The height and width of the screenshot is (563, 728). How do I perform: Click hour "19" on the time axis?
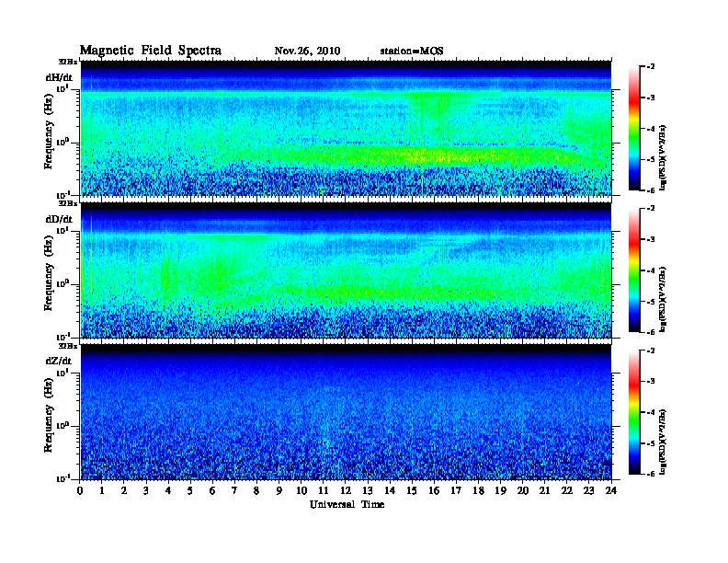click(x=500, y=490)
